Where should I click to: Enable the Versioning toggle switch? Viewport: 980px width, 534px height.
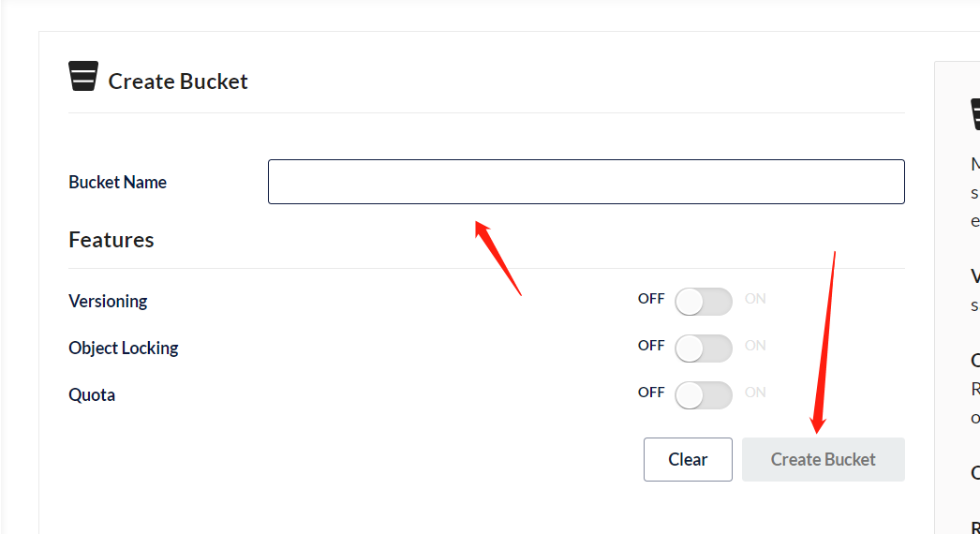[x=703, y=302]
